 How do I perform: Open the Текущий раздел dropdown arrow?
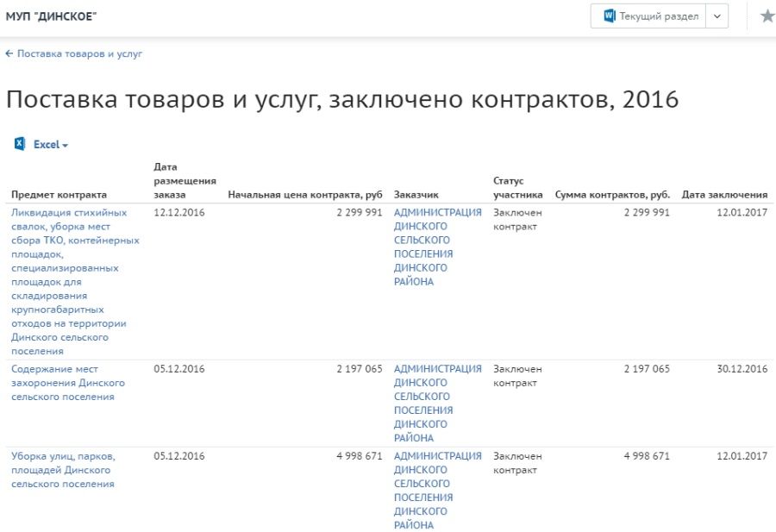(717, 16)
